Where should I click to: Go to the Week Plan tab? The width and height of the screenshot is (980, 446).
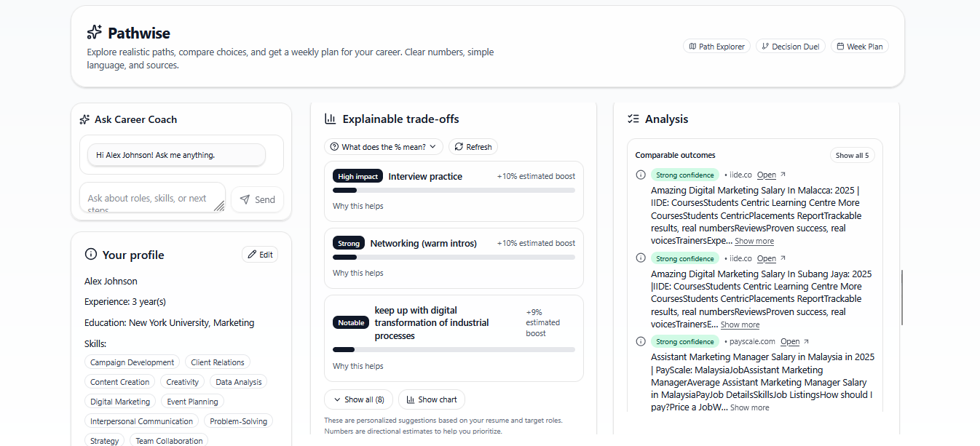[859, 47]
